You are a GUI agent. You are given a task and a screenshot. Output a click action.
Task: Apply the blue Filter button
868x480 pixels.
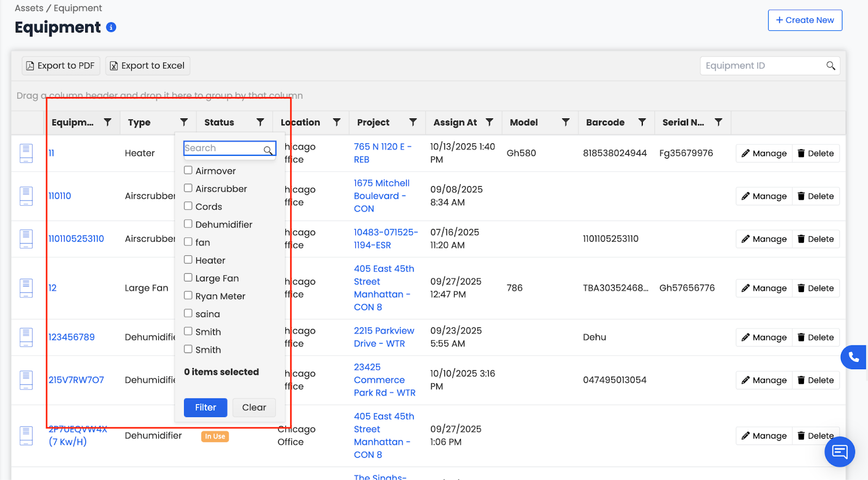point(206,407)
